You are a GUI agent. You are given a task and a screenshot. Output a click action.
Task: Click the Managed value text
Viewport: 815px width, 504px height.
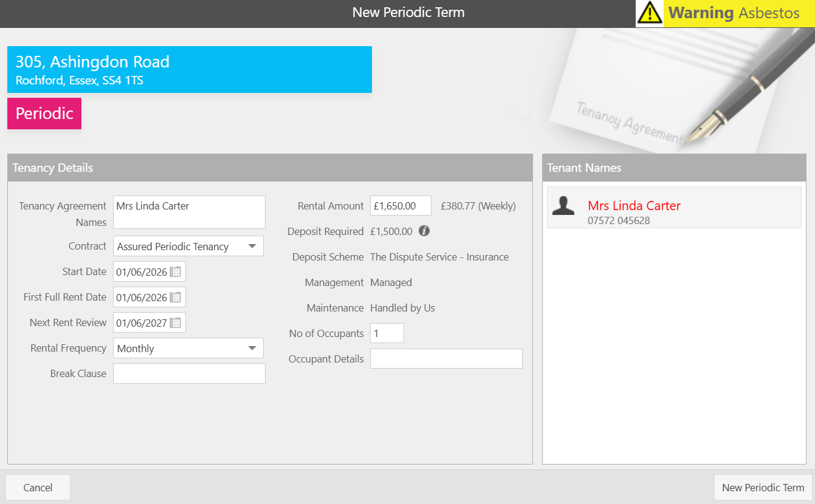(x=391, y=282)
